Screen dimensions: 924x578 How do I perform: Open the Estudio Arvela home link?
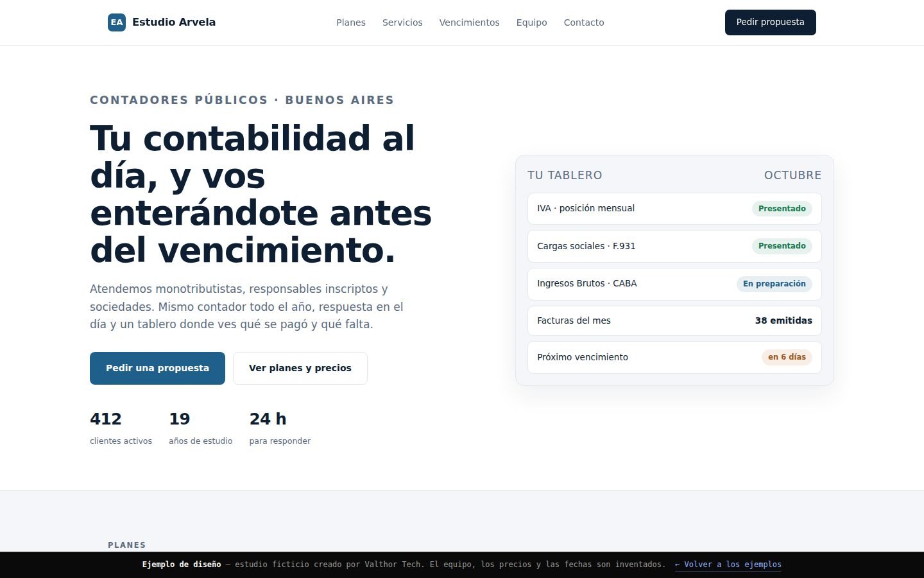pos(162,22)
